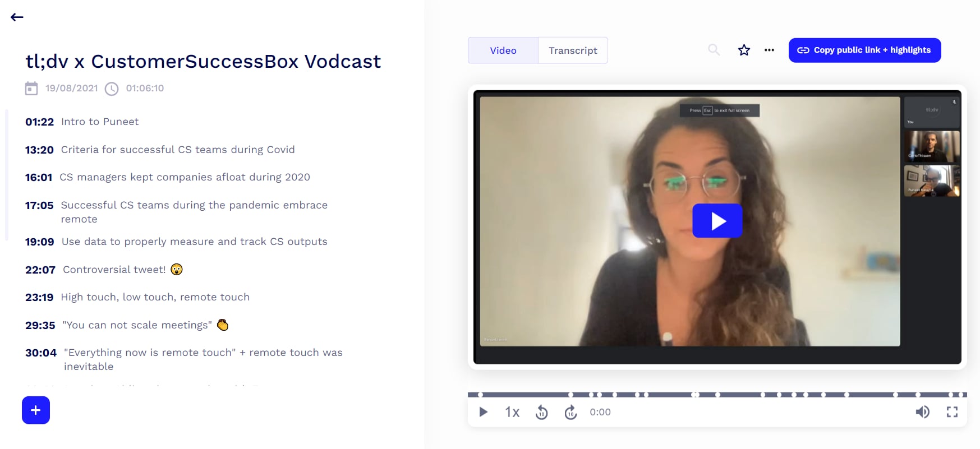Switch to the Transcript tab

[573, 50]
